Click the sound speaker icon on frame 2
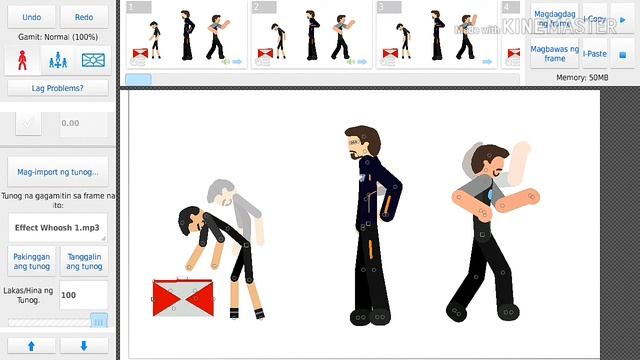This screenshot has height=360, width=640. (x=351, y=62)
